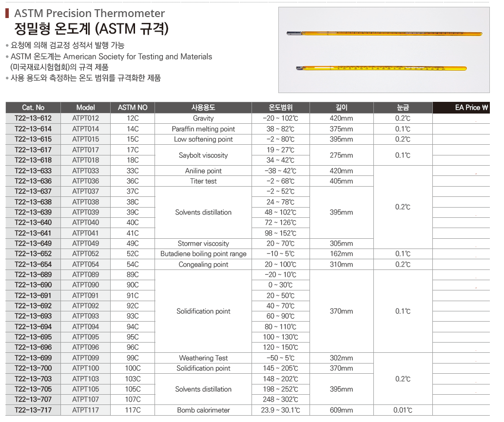Screen dimensions: 504x422
Task: Select catalog number T22-13-617
Action: point(33,150)
